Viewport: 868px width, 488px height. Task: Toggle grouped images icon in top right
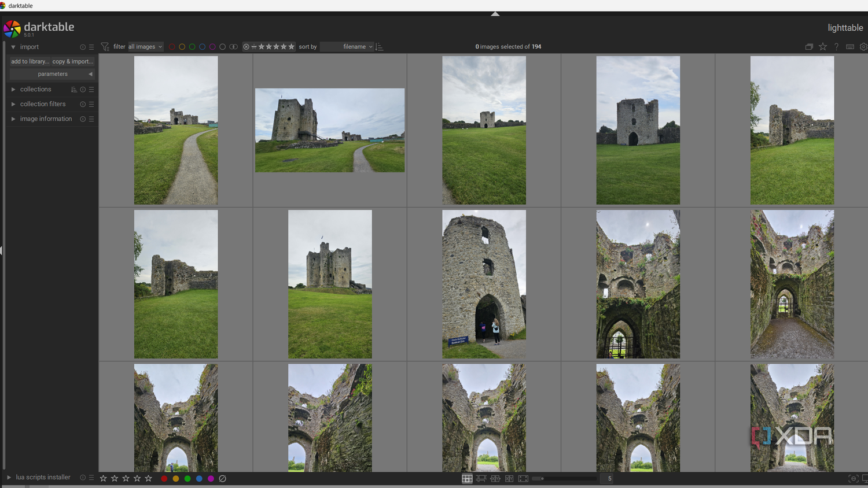pyautogui.click(x=809, y=47)
